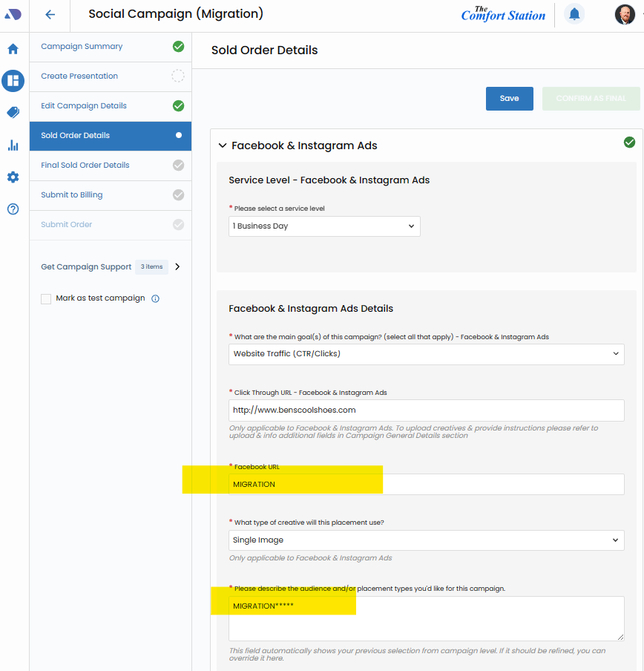This screenshot has height=671, width=644.
Task: Go to Campaign Summary step
Action: (x=82, y=47)
